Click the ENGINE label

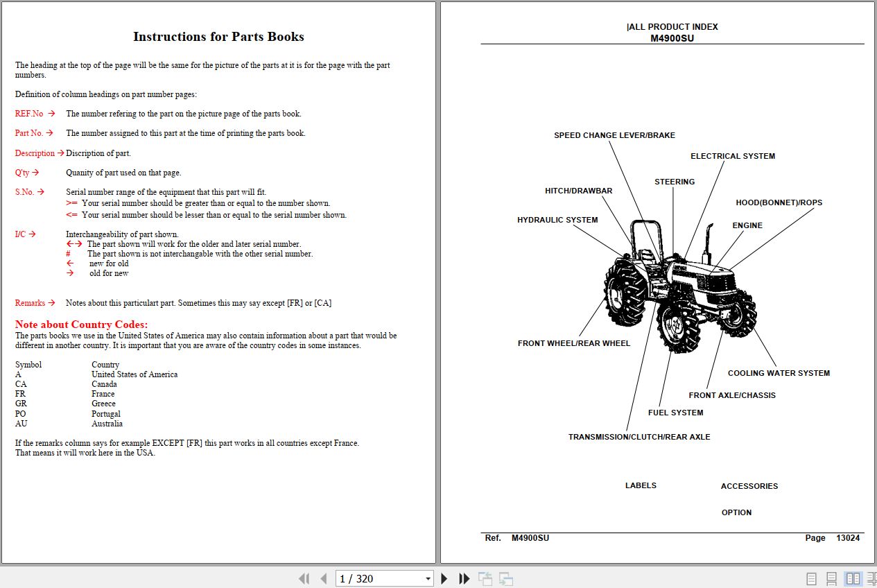747,225
